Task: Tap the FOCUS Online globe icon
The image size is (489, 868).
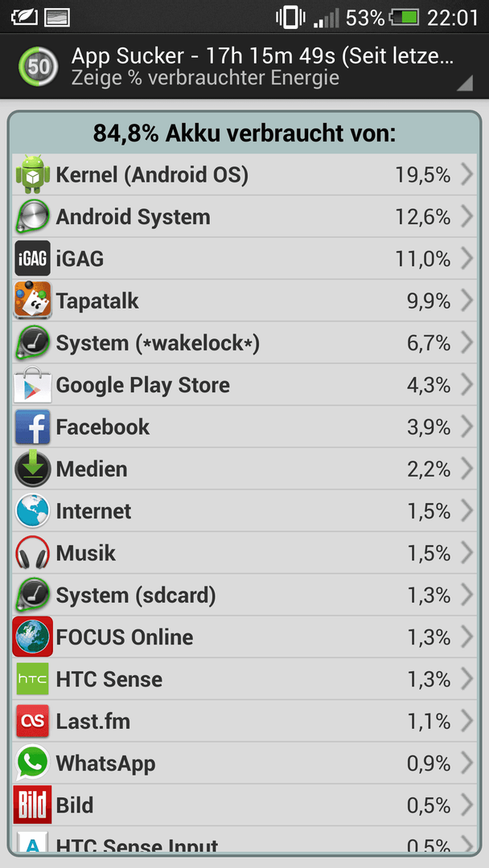Action: [x=33, y=637]
